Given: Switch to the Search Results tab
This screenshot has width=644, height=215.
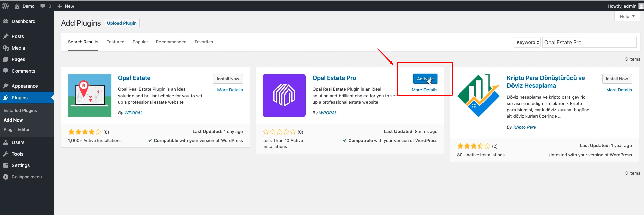Looking at the screenshot, I should pos(83,42).
